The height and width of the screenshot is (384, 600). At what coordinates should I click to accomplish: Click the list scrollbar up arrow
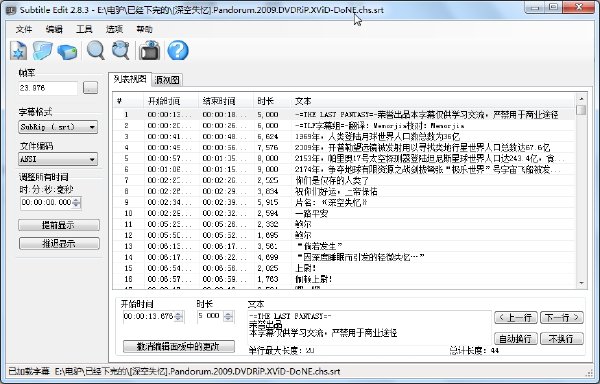tap(581, 99)
